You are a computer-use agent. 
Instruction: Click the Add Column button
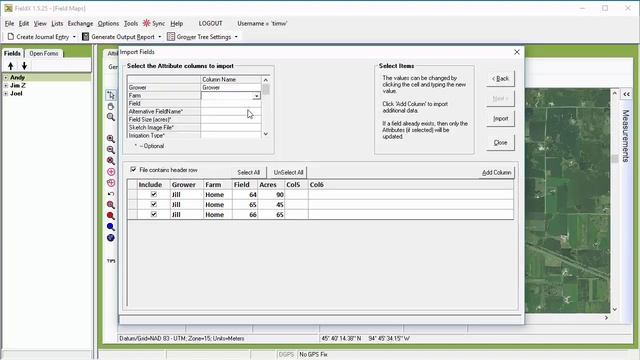[x=496, y=172]
